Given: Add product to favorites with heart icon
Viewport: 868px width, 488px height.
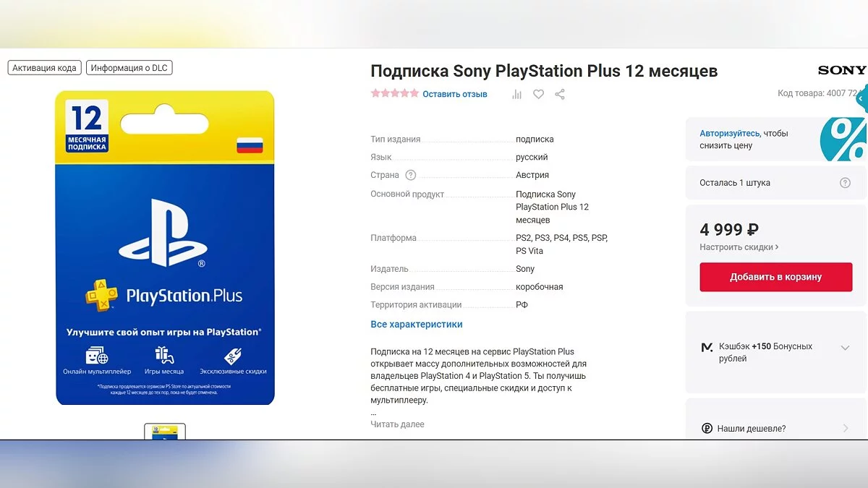Looking at the screenshot, I should pyautogui.click(x=538, y=94).
